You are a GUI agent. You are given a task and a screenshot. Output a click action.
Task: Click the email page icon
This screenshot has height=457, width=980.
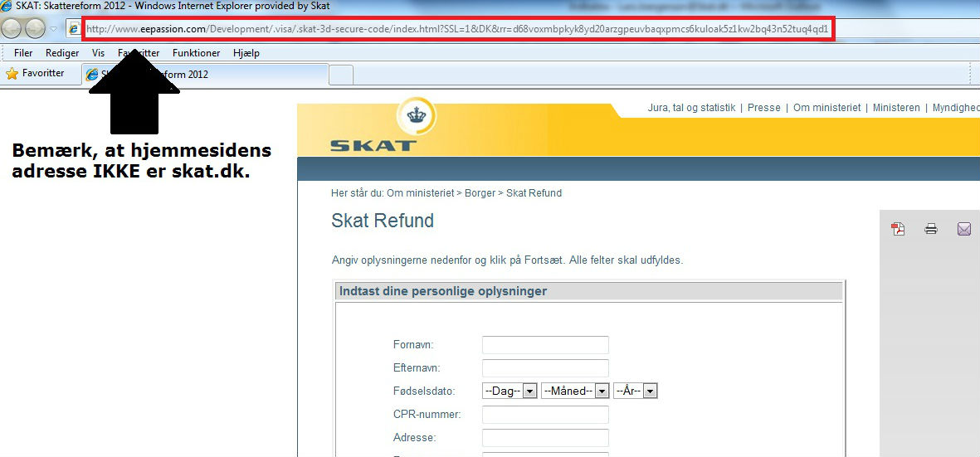pyautogui.click(x=964, y=229)
